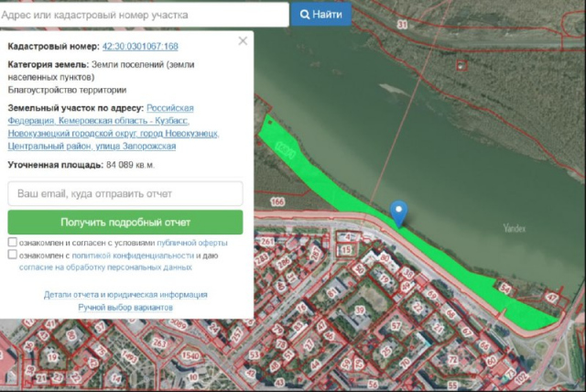
Task: Select parcel labeled 1540 on map
Action: point(190,354)
